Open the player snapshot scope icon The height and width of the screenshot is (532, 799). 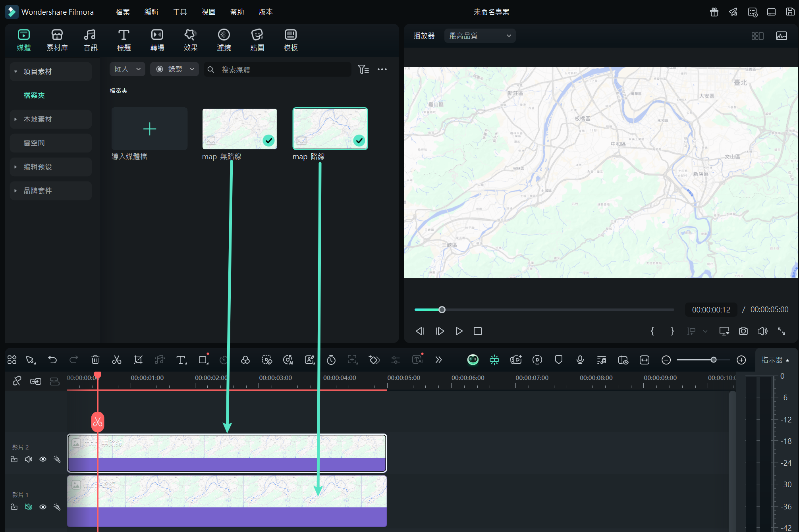782,36
